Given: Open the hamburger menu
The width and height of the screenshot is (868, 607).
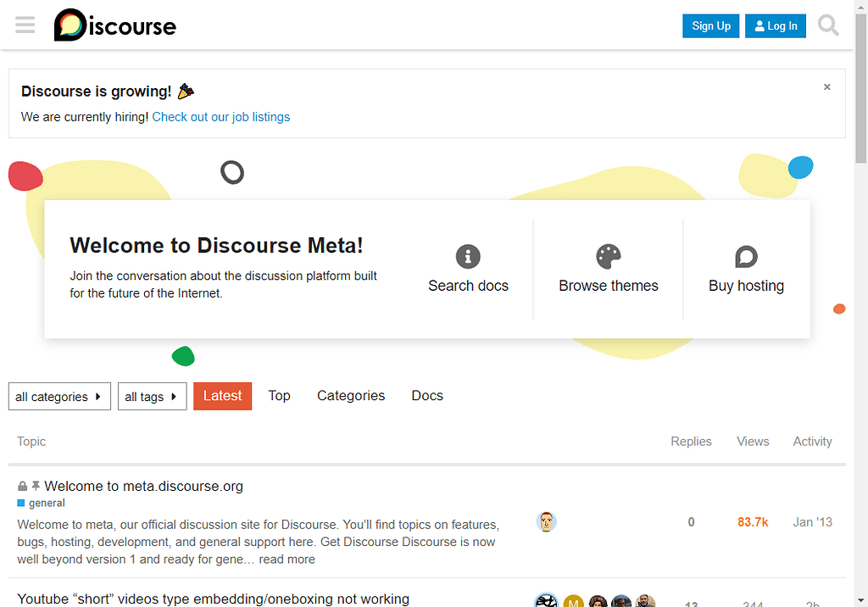Looking at the screenshot, I should point(25,25).
